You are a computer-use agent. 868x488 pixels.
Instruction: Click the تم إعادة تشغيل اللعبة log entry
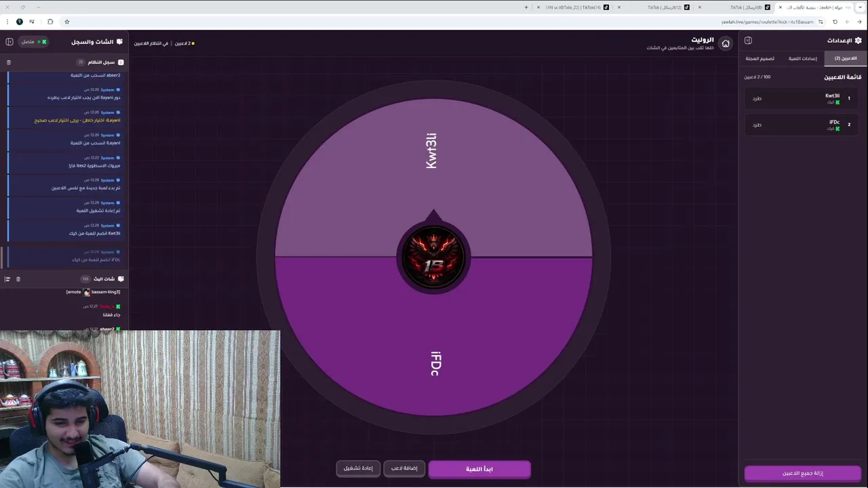65,207
